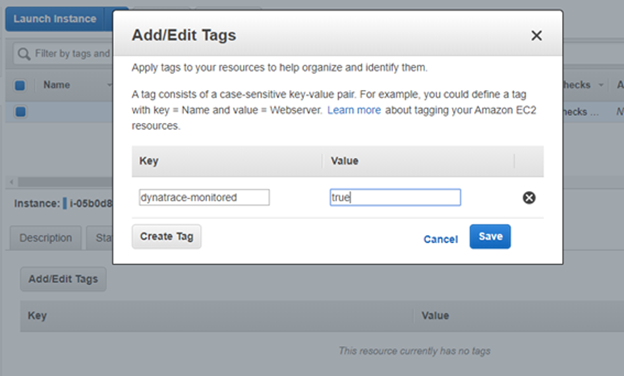Remove the dynatrace-monitored tag row
Viewport: 624px width, 376px height.
pyautogui.click(x=529, y=197)
